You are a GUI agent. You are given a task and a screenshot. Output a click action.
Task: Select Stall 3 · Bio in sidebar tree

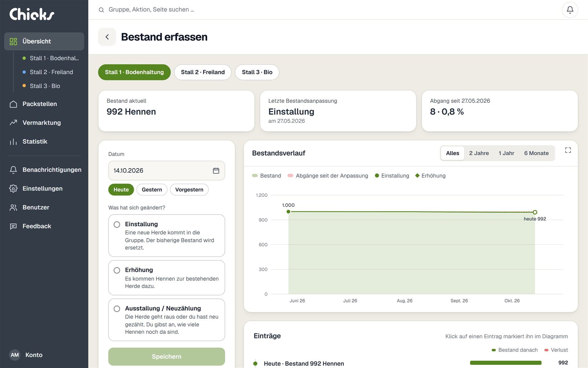tap(41, 86)
